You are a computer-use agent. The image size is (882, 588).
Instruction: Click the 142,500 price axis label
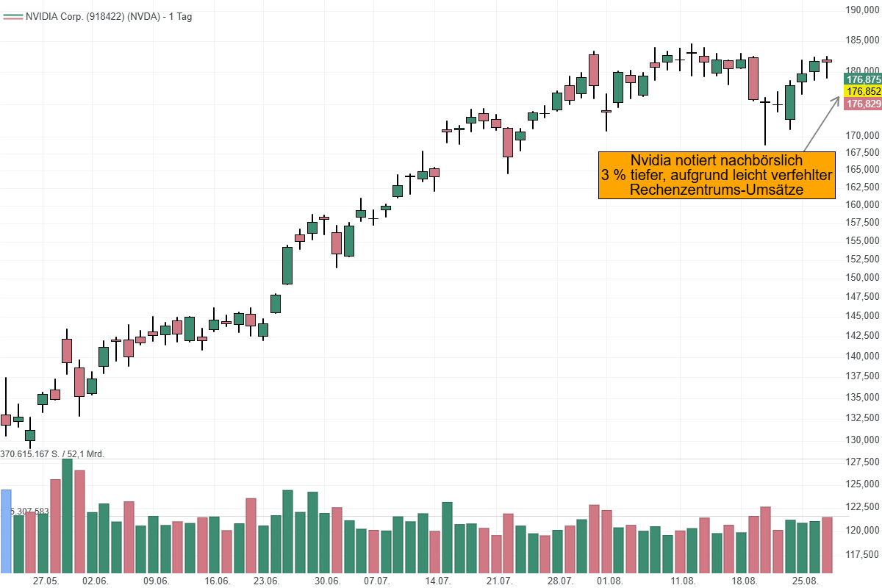pos(863,335)
